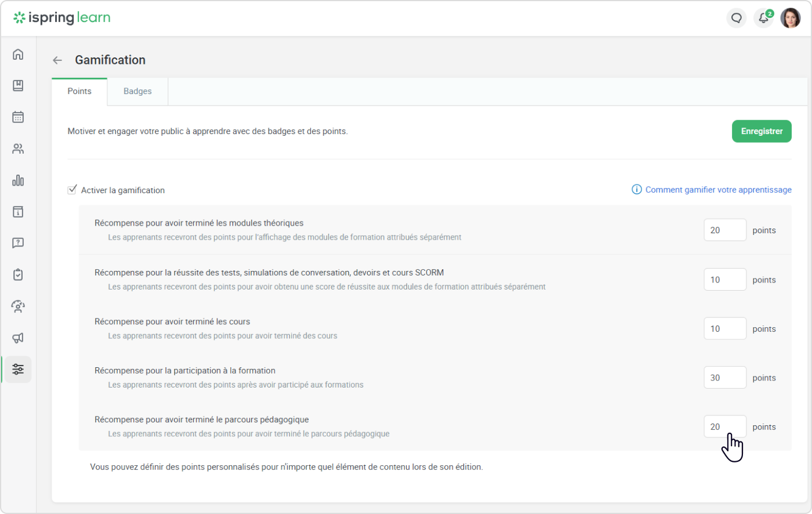
Task: Open Comment gamifier votre apprentissage link
Action: (x=718, y=190)
